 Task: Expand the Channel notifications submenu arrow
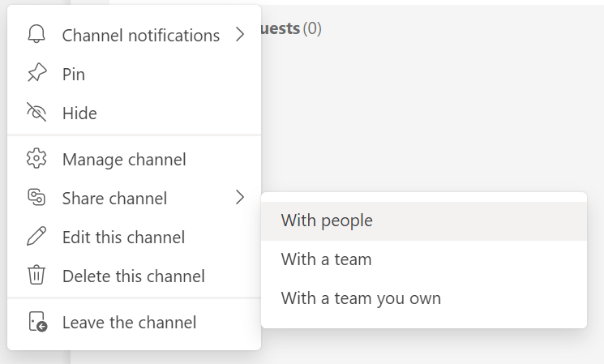pos(240,35)
